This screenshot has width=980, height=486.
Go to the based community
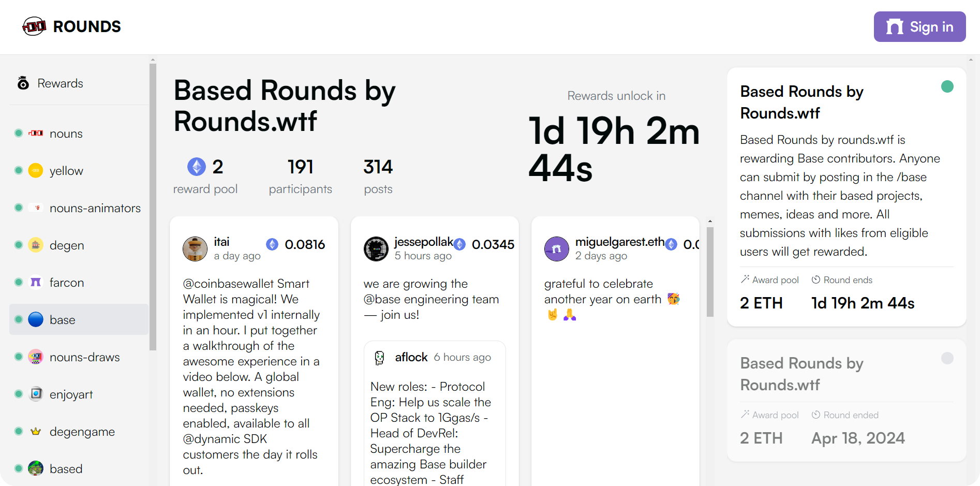(x=66, y=469)
